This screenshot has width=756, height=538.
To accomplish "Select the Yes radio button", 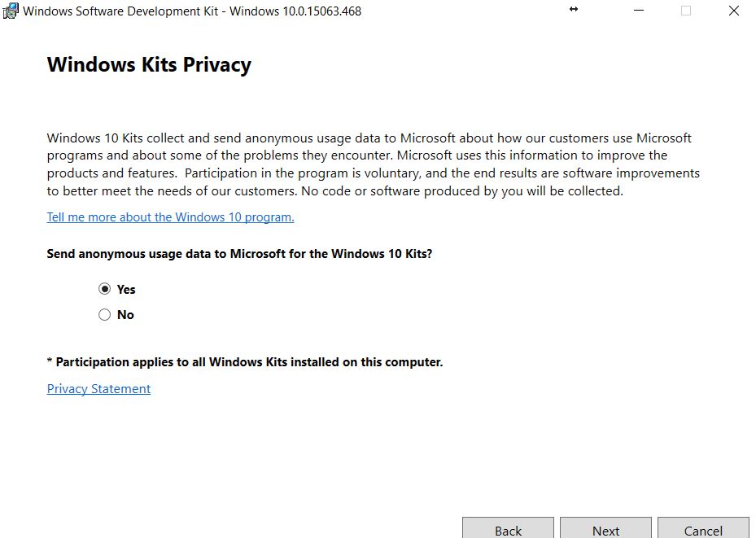I will [104, 289].
